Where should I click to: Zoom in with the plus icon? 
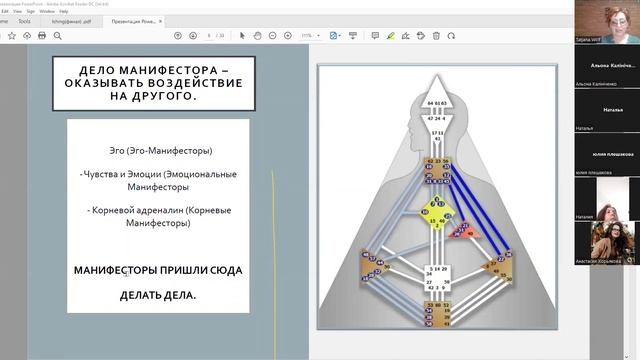288,36
